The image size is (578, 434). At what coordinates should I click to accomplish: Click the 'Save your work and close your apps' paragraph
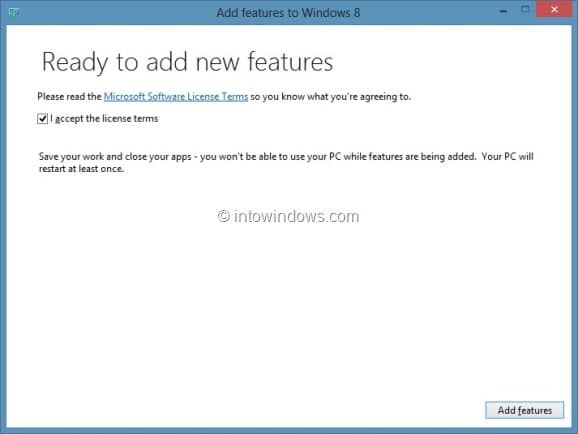pos(286,163)
